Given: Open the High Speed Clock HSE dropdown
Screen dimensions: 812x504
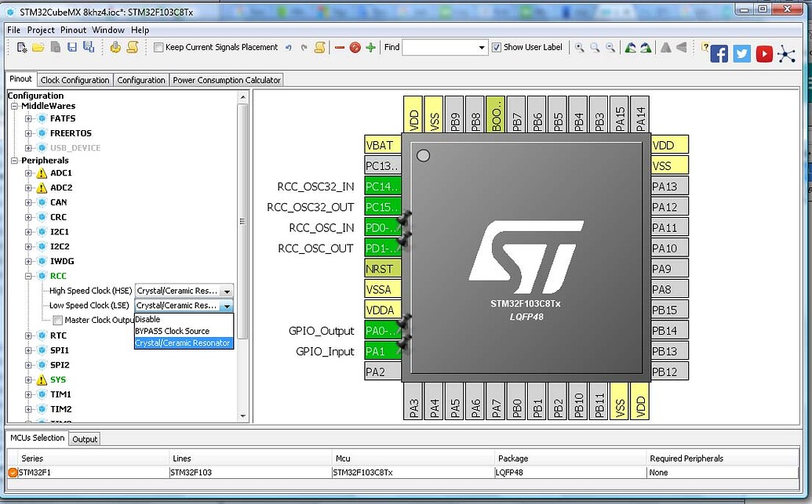Looking at the screenshot, I should [x=227, y=290].
